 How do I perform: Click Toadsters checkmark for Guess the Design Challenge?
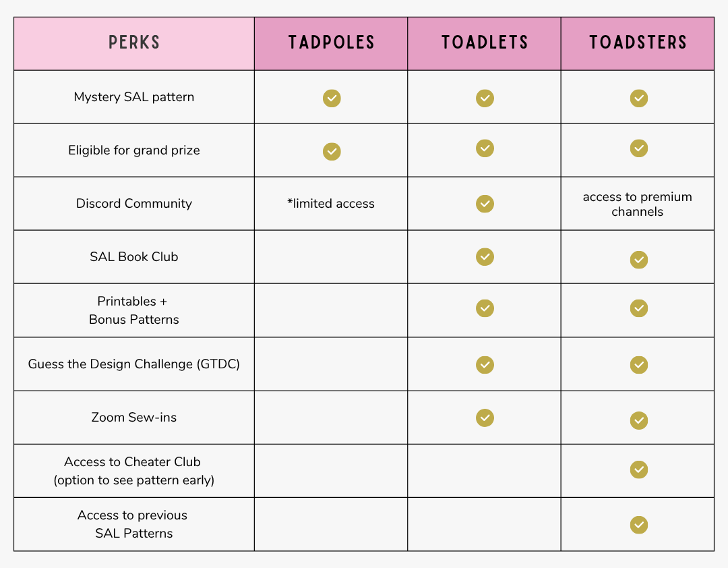[638, 365]
